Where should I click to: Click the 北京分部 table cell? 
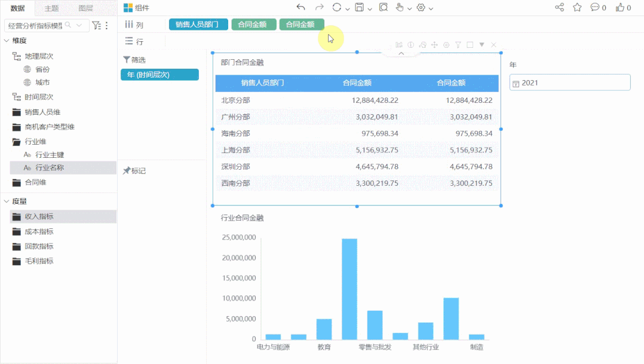236,100
